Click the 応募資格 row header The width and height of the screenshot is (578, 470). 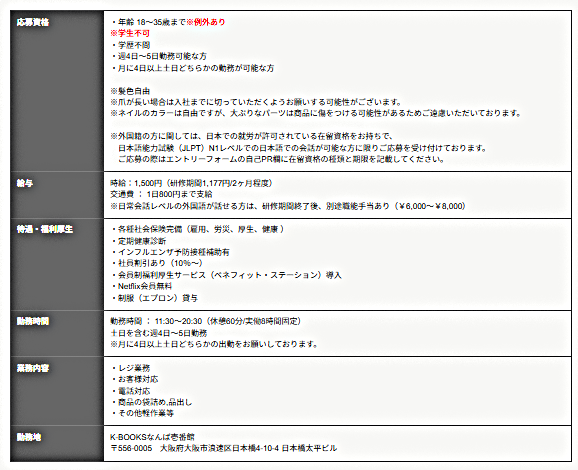point(57,91)
